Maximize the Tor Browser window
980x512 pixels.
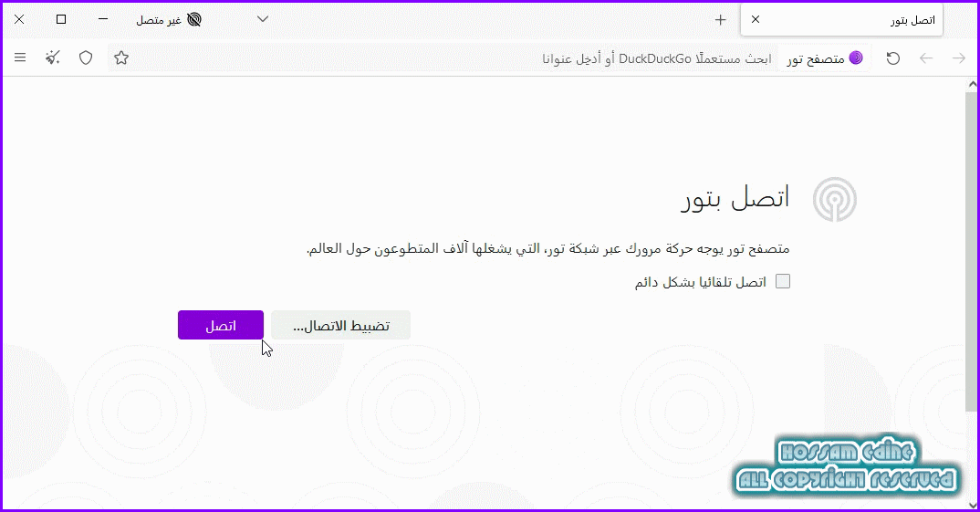click(61, 19)
